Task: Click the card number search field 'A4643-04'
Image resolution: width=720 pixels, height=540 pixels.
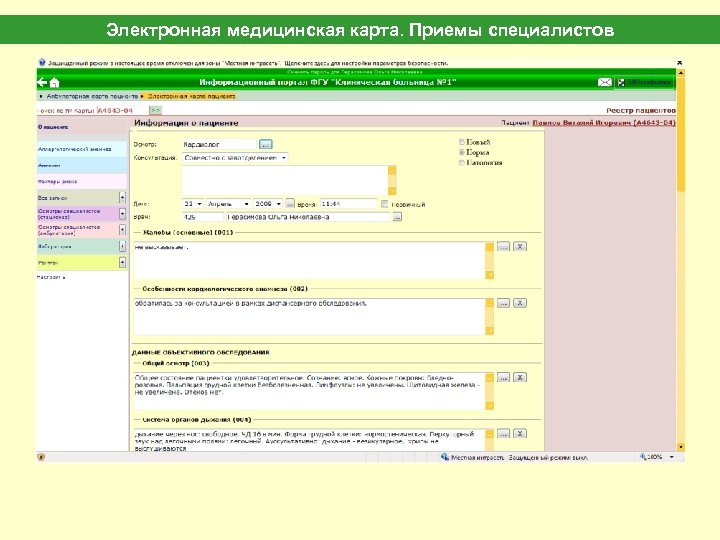Action: (x=122, y=110)
